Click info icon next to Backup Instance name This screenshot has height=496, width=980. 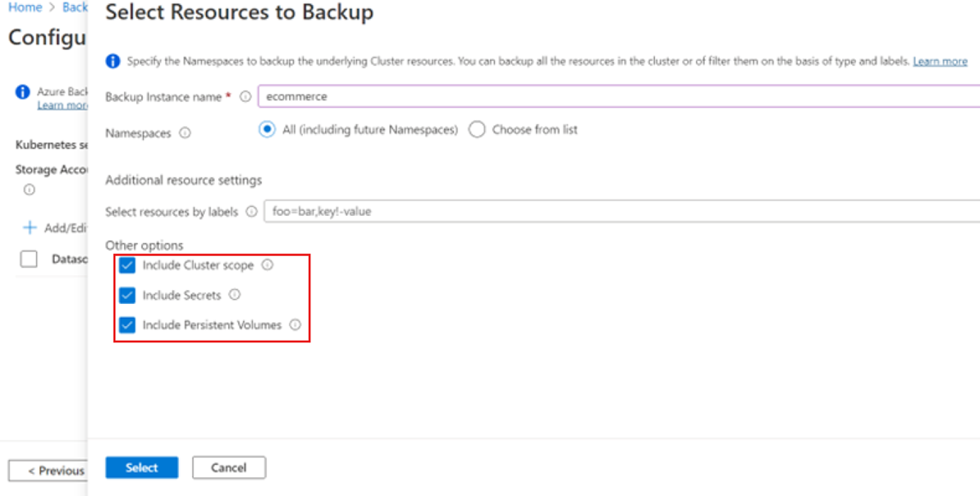point(245,97)
